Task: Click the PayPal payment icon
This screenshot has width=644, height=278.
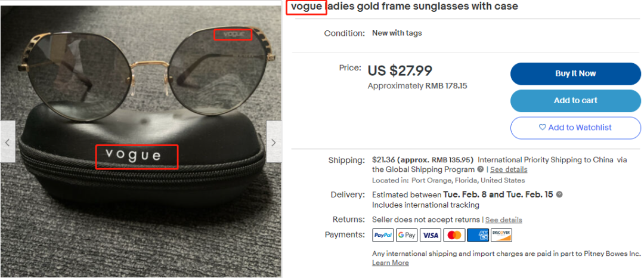Action: pyautogui.click(x=383, y=235)
